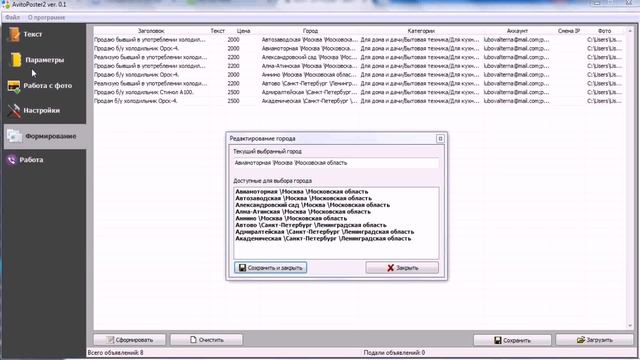The image size is (640, 360).
Task: Open the Работа phone icon
Action: pyautogui.click(x=11, y=160)
